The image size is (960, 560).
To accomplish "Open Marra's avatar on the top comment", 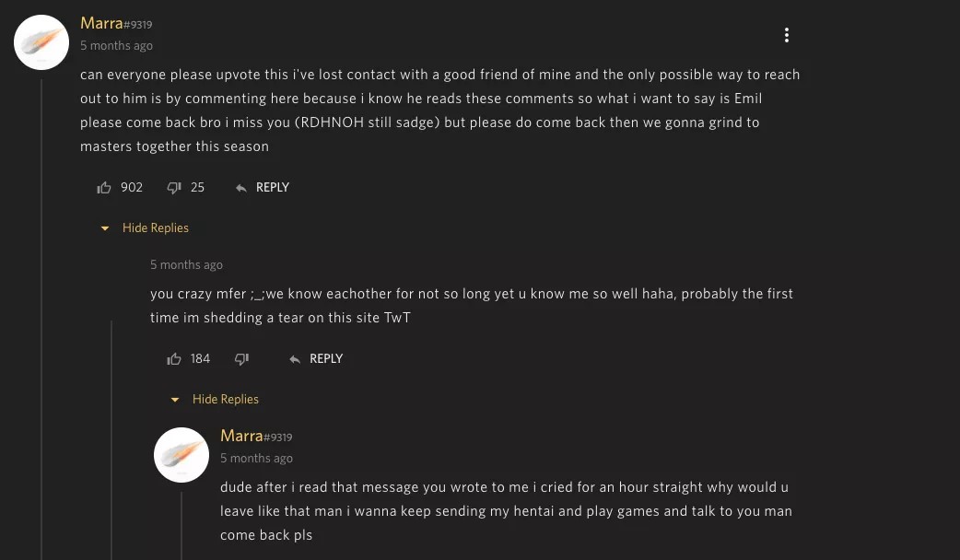I will 41,42.
